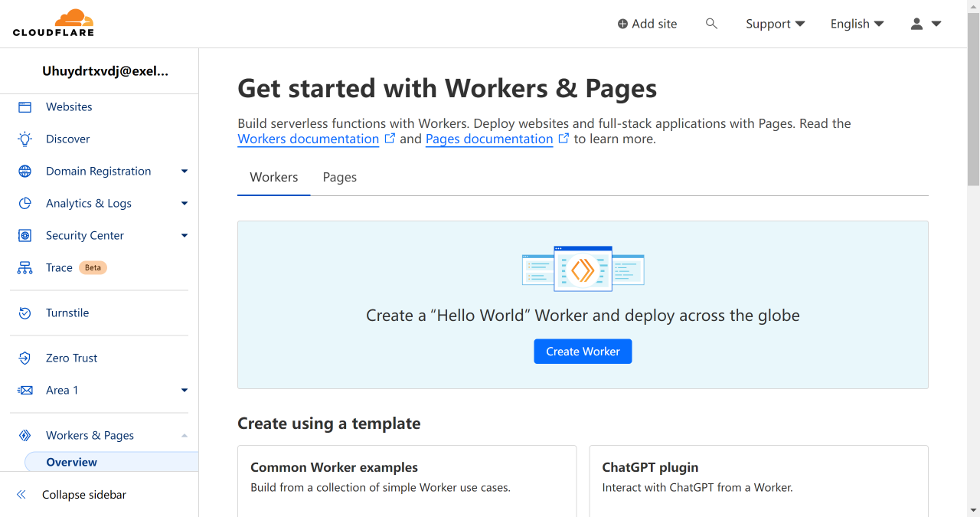Click the Websites sidebar icon
Viewport: 980px width, 517px height.
point(25,107)
